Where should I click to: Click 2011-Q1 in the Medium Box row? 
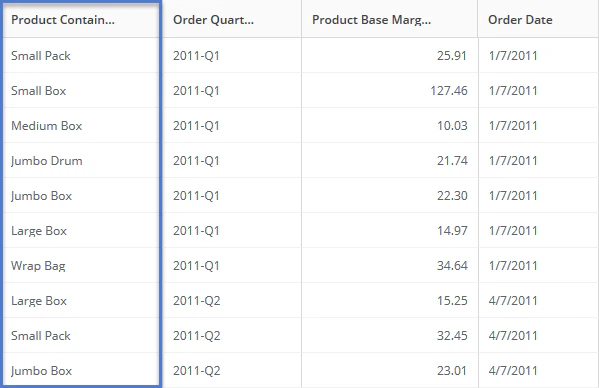[196, 126]
